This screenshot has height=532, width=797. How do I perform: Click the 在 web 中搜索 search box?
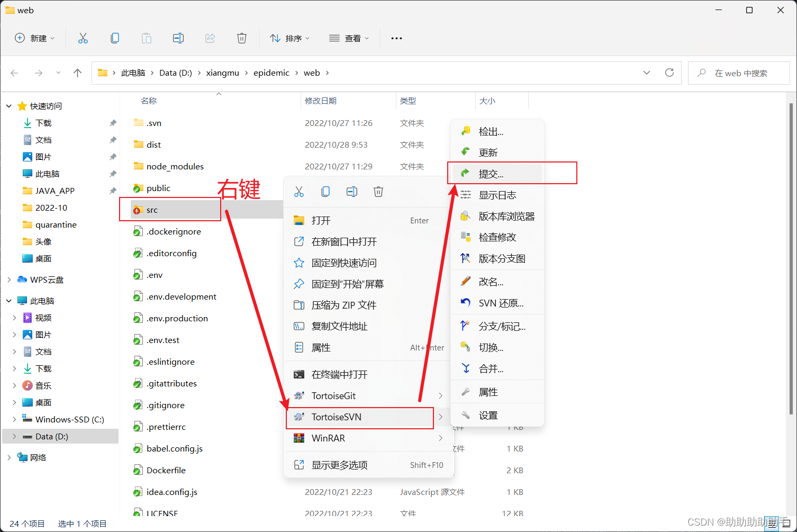739,73
